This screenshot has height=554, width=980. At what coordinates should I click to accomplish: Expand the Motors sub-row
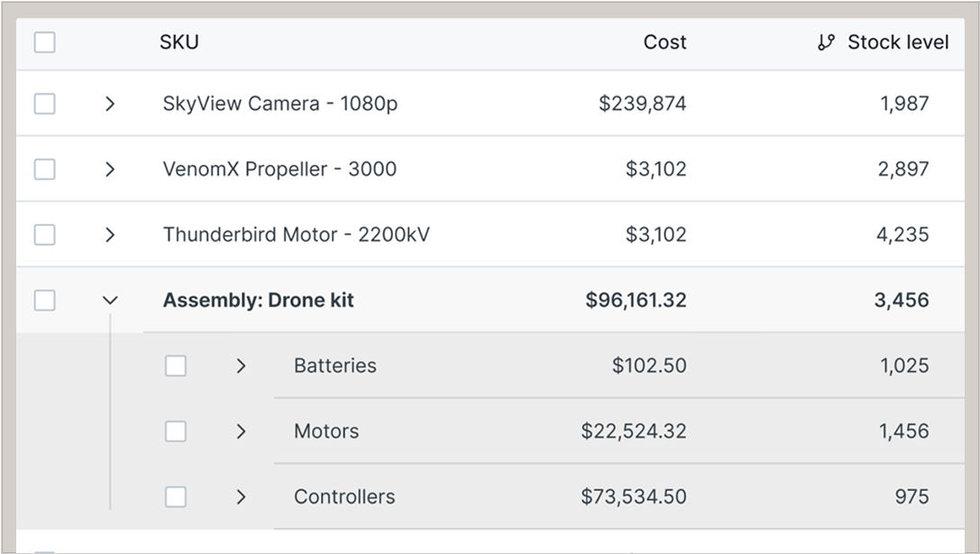241,431
